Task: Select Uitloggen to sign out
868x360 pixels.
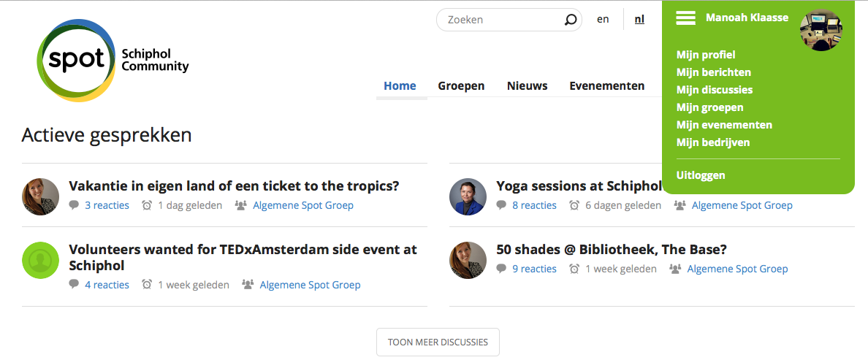Action: (701, 176)
